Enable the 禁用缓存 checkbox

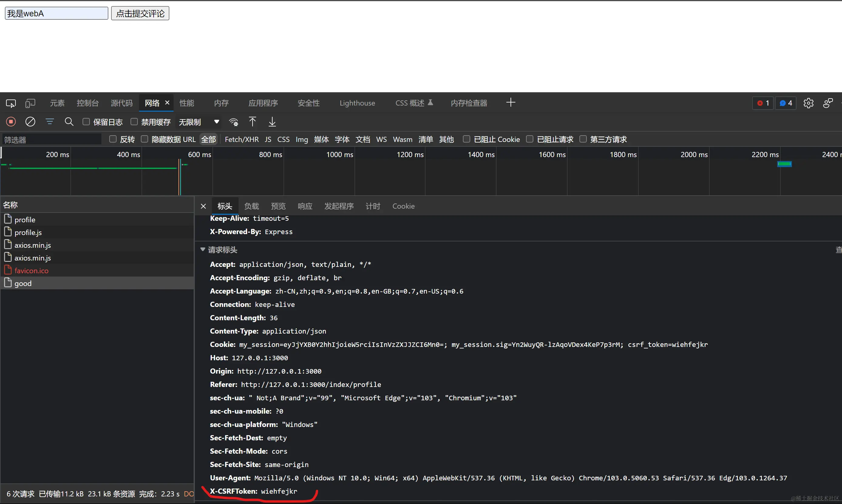pos(134,122)
